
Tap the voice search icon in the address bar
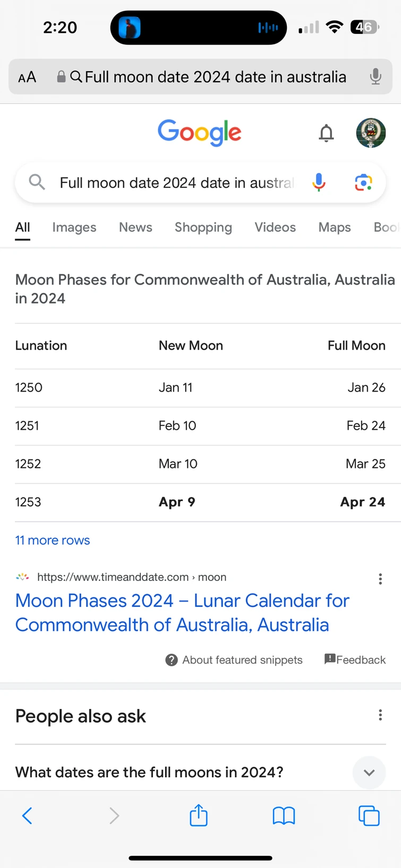[x=376, y=76]
